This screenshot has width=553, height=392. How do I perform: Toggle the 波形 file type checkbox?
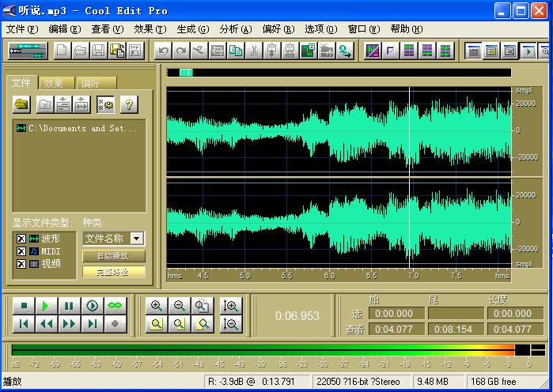click(x=21, y=239)
